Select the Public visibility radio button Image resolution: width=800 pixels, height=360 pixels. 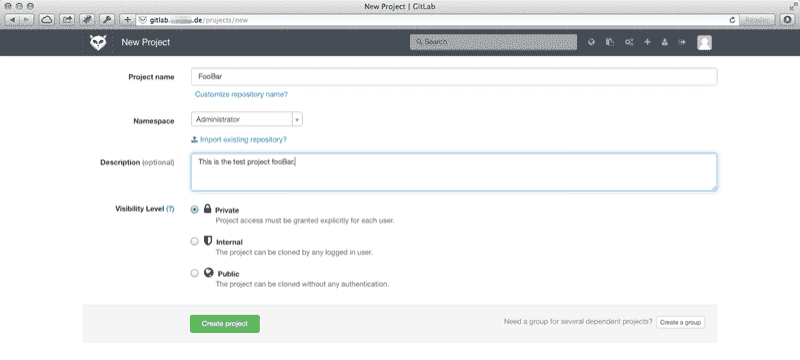pyautogui.click(x=194, y=273)
